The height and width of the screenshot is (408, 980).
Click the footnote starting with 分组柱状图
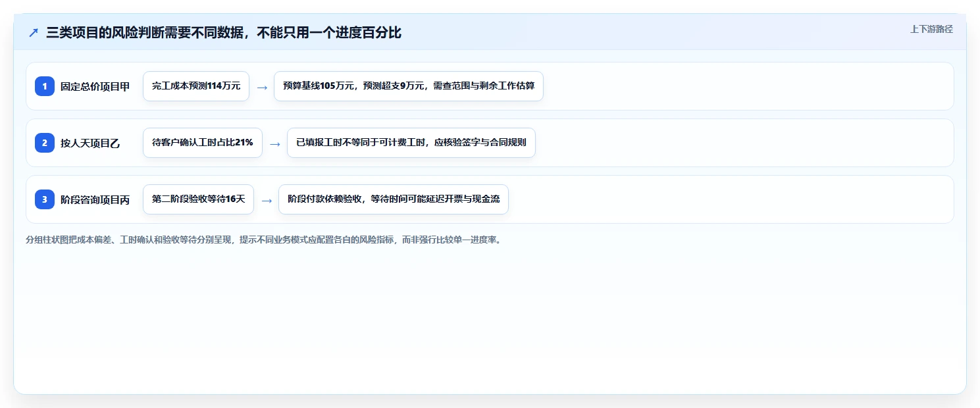(265, 240)
